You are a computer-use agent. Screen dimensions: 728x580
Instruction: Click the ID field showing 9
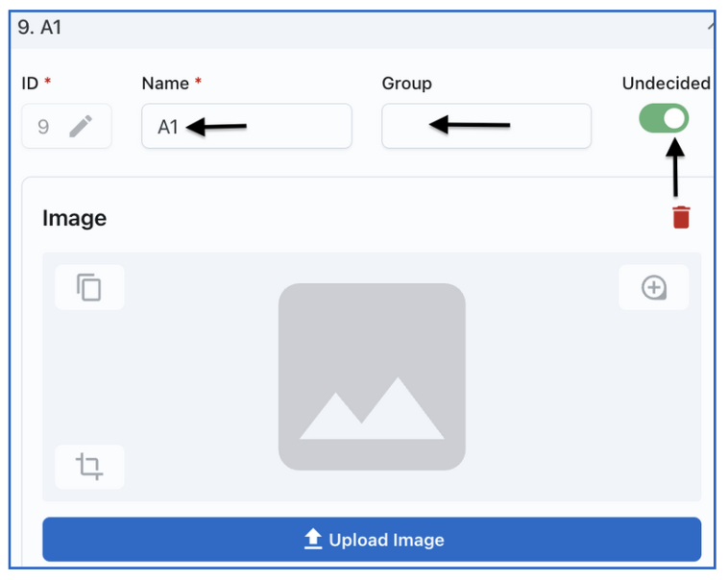66,127
